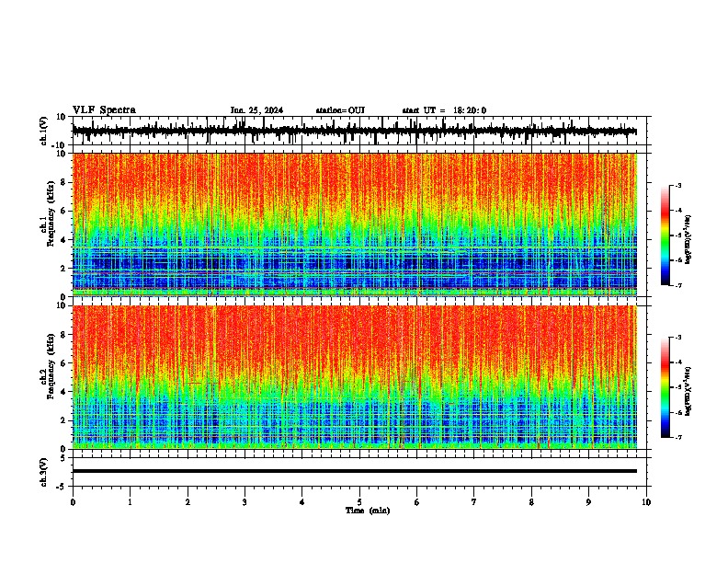Click the "5" tick on the time axis
This screenshot has width=728, height=563.
click(x=359, y=502)
